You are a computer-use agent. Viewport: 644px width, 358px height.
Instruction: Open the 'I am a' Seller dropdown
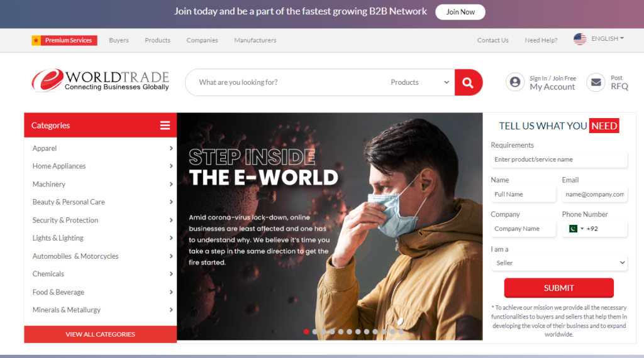pos(558,263)
